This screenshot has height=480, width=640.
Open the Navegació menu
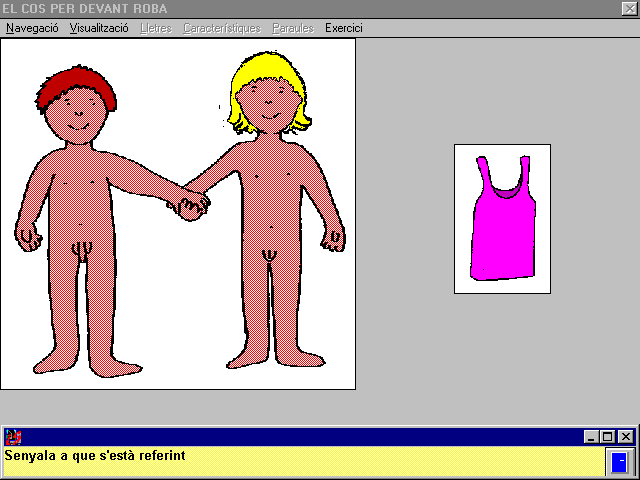(x=32, y=28)
